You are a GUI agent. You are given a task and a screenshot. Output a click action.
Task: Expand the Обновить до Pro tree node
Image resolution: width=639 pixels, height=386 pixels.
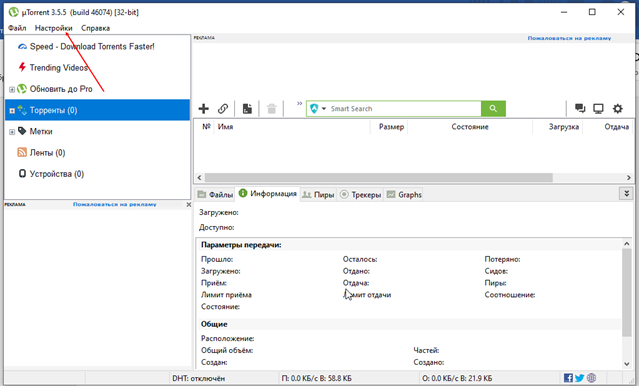pos(12,89)
